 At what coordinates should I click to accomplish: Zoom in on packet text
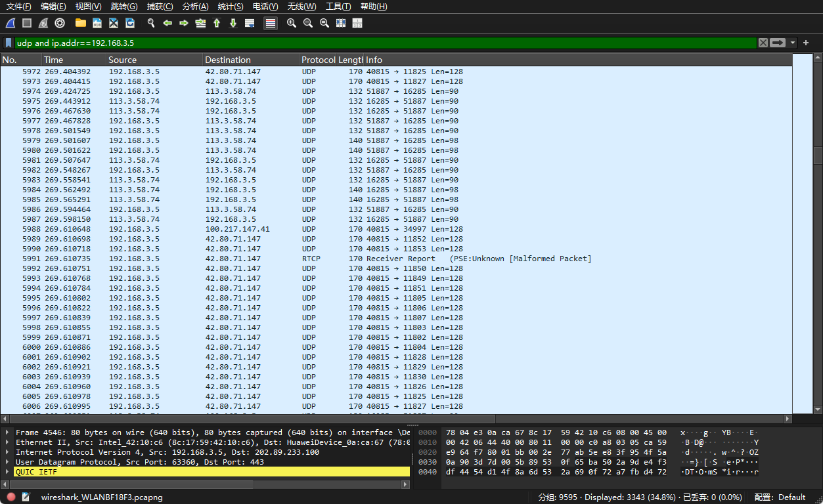pyautogui.click(x=292, y=23)
